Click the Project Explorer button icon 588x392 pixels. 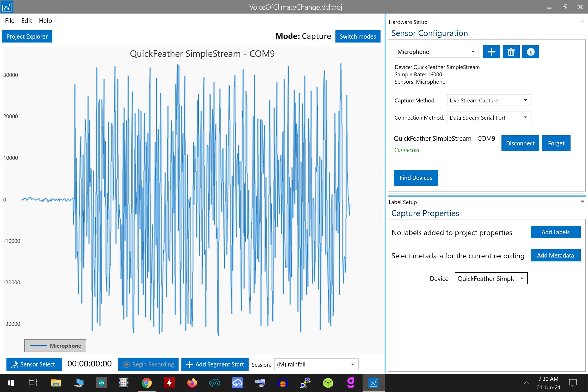pyautogui.click(x=27, y=36)
